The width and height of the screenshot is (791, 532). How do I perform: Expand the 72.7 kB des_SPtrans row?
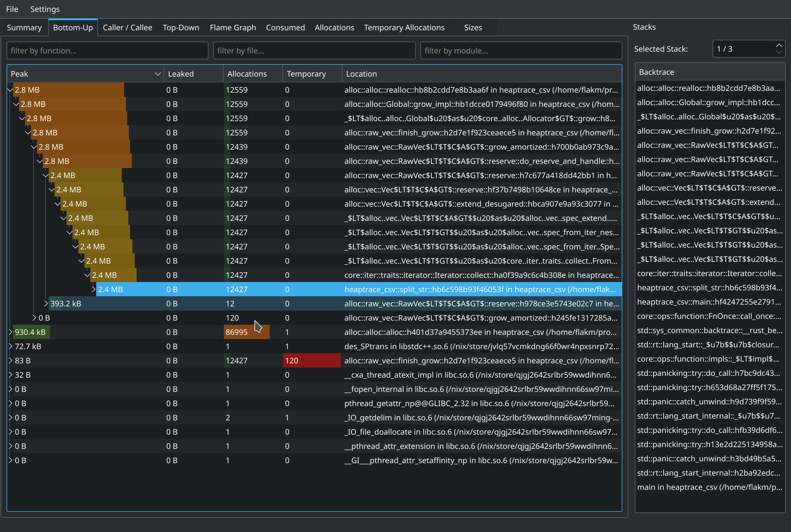10,346
